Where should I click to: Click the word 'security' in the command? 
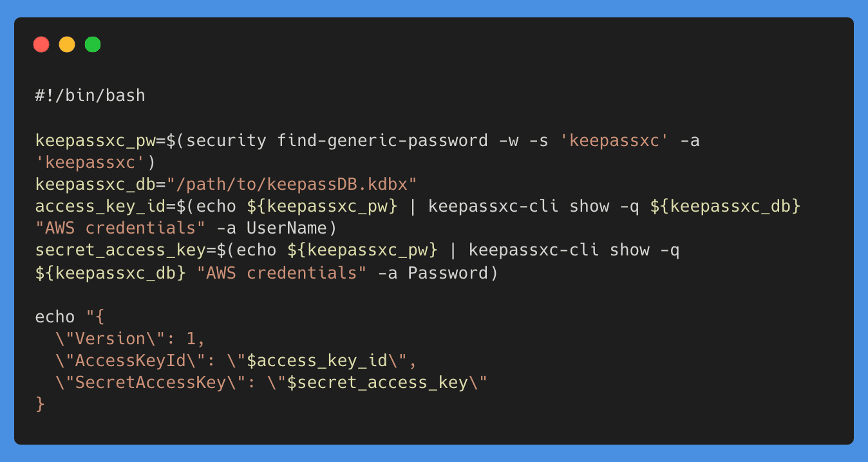[227, 140]
